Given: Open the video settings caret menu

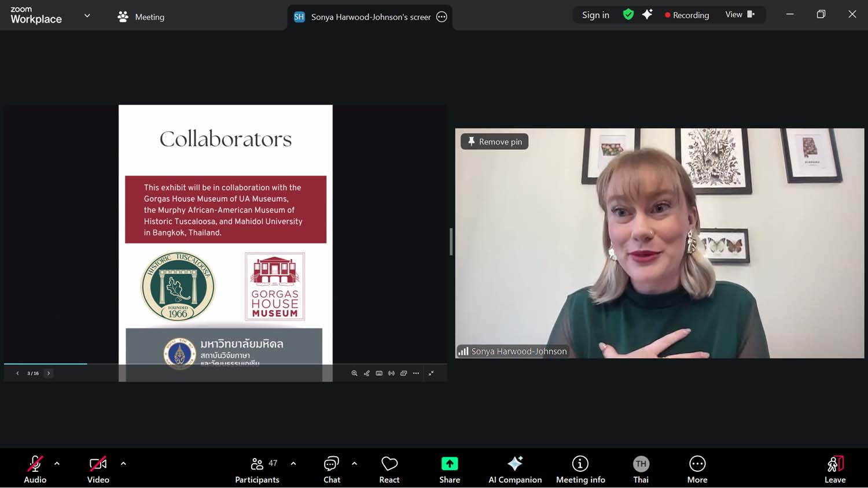Looking at the screenshot, I should 123,464.
